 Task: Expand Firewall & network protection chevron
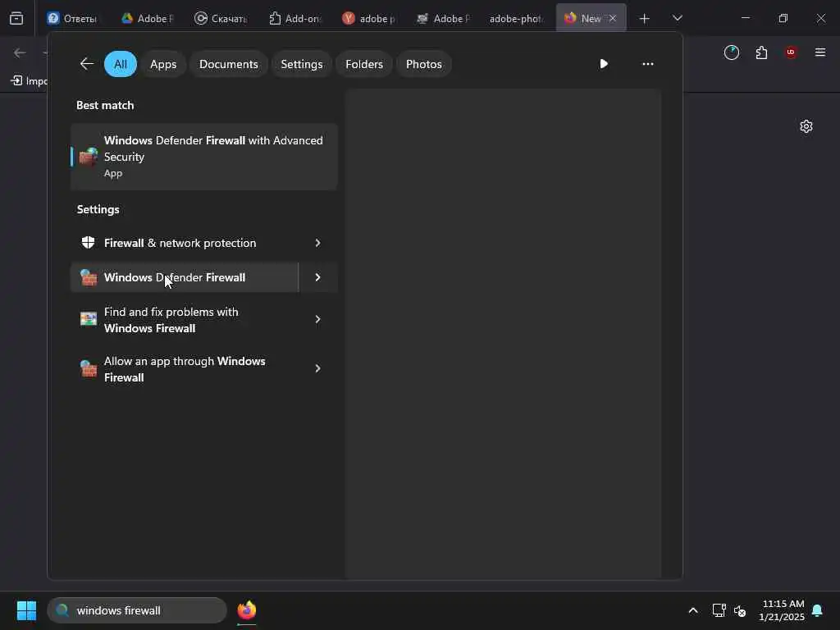click(x=317, y=243)
